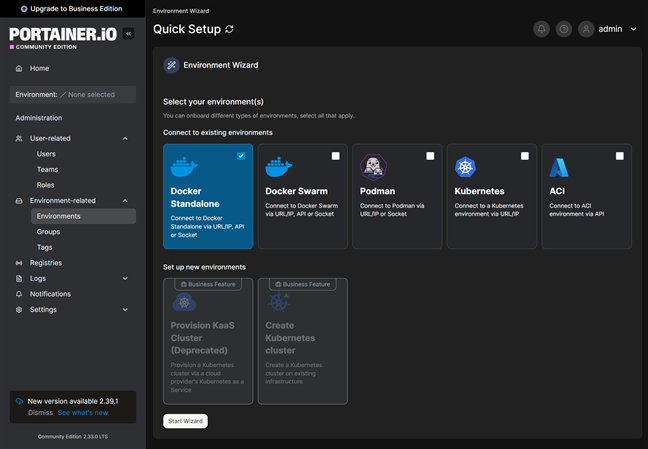This screenshot has width=648, height=449.
Task: Click the Administration heading text
Action: tap(39, 118)
